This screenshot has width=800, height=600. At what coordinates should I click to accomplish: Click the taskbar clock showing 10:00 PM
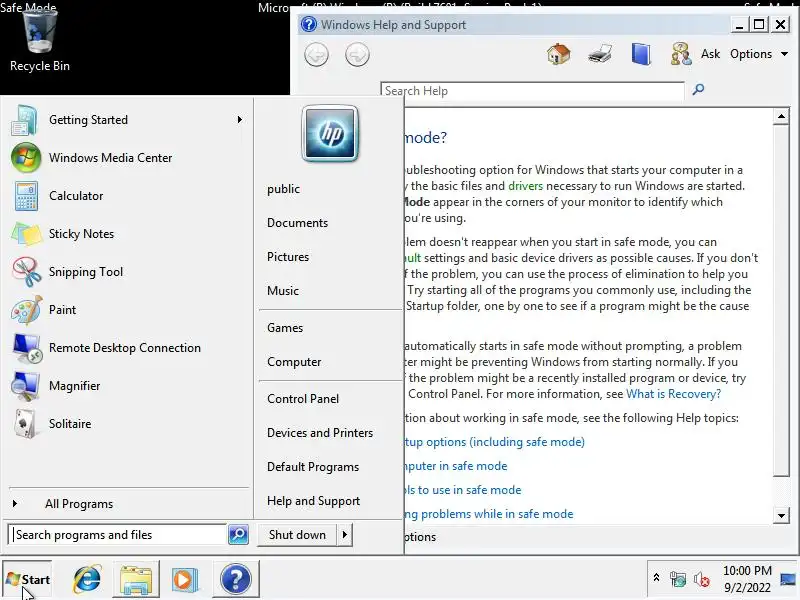[x=747, y=579]
